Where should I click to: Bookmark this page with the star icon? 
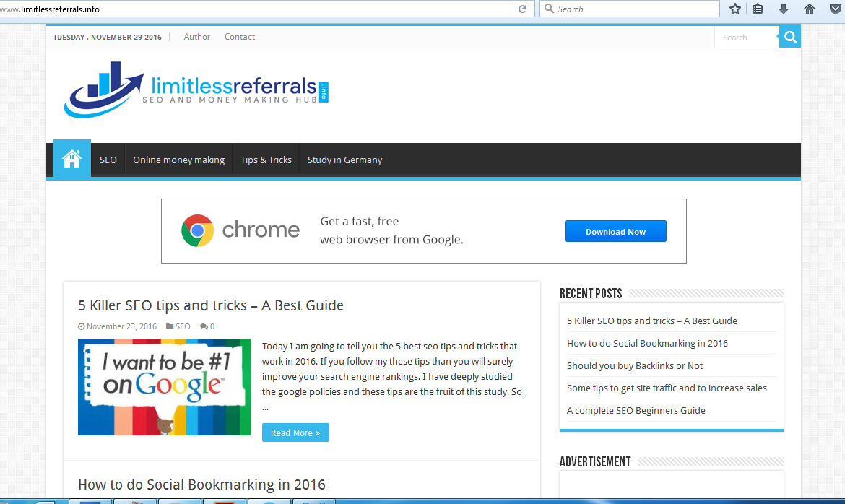(735, 9)
